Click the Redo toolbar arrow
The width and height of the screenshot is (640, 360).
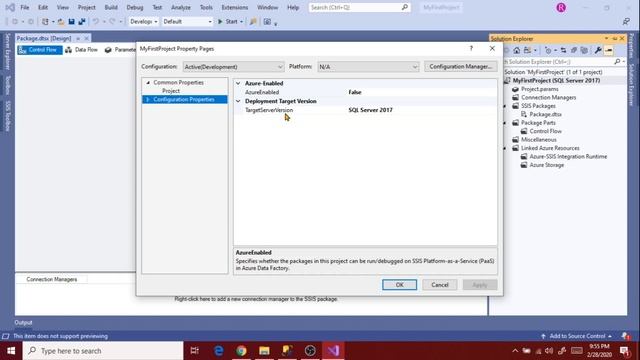[112, 22]
